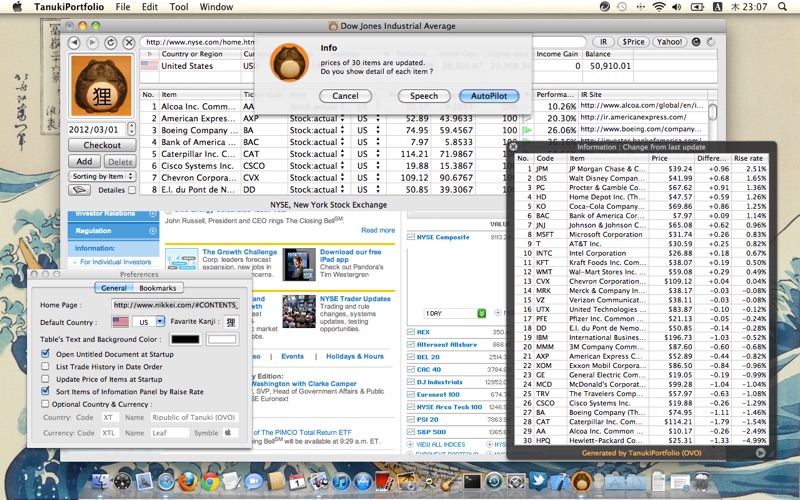Launch Firefox from the Dock

(188, 482)
